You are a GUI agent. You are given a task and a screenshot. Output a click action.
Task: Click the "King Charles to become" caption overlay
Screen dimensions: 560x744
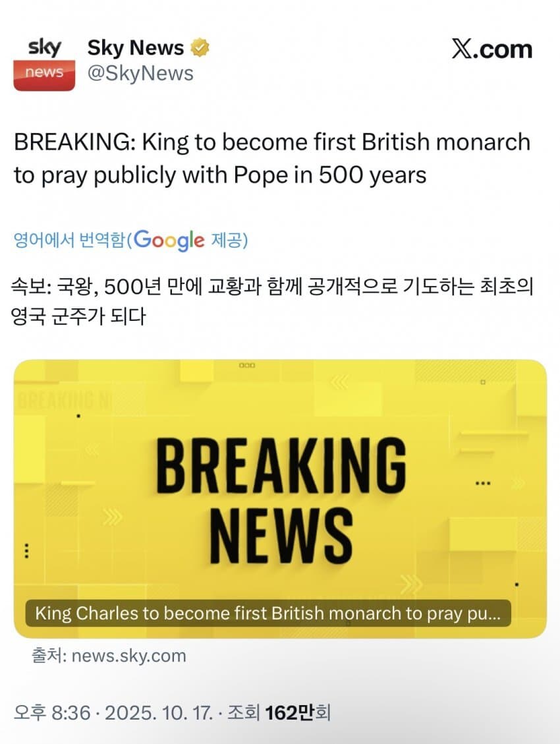click(267, 614)
